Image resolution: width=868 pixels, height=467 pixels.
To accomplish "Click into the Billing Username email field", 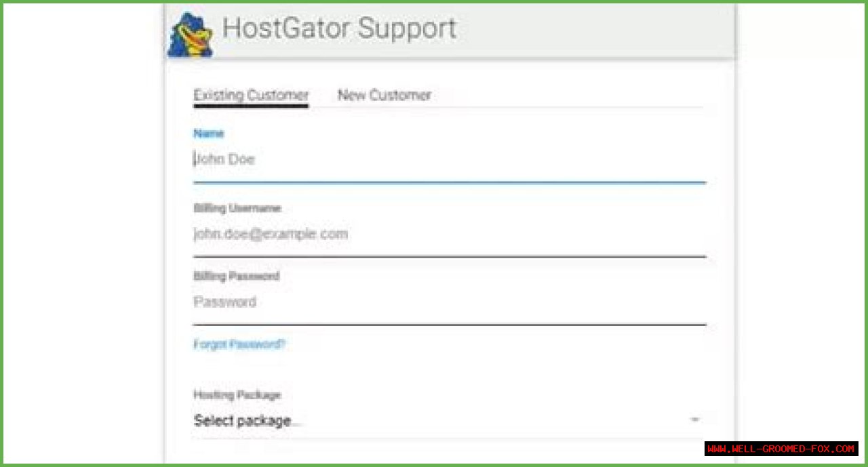I will 448,235.
